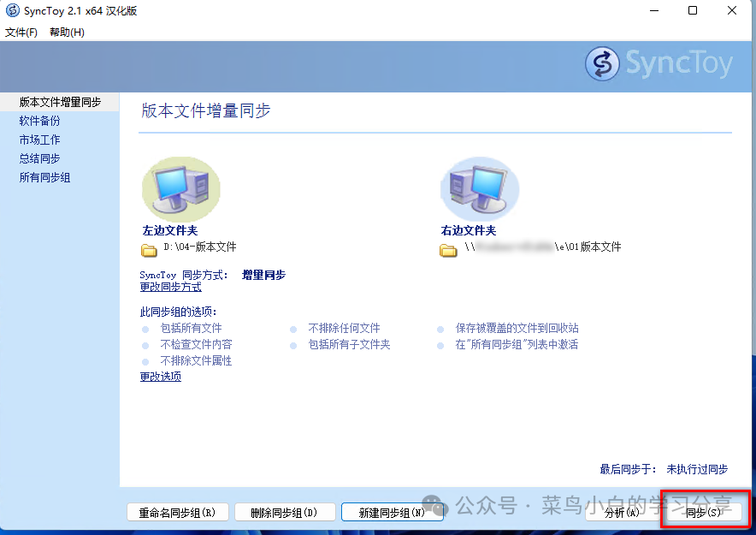Screen dimensions: 756x535
Task: Click the left folder computer icon
Action: coord(180,189)
